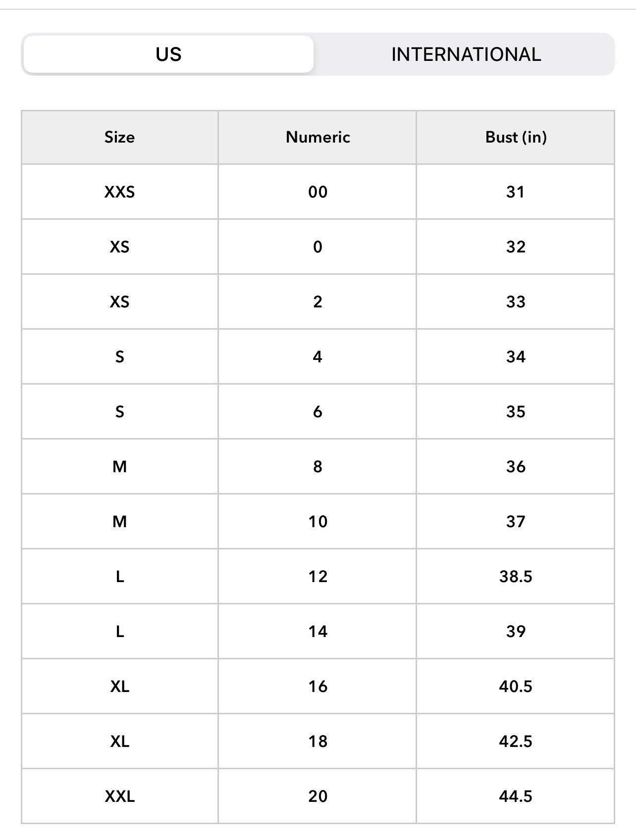Click numeric size 14 cell
The image size is (636, 840).
[x=318, y=632]
